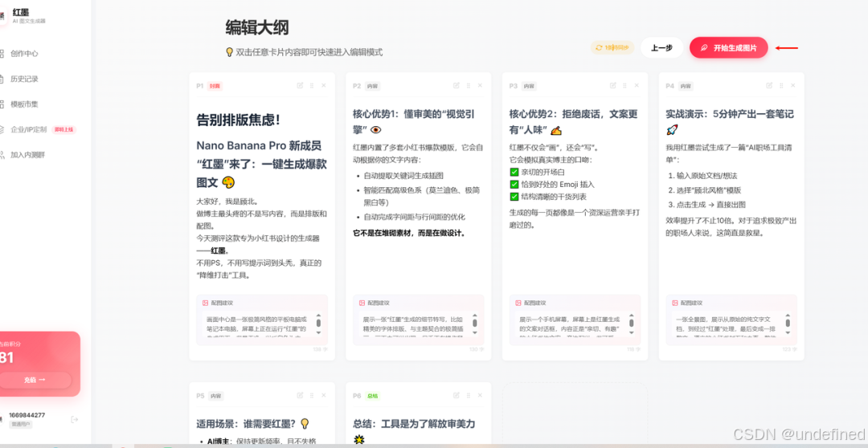The width and height of the screenshot is (868, 448).
Task: Click drag handle icon on card P5
Action: (x=312, y=396)
